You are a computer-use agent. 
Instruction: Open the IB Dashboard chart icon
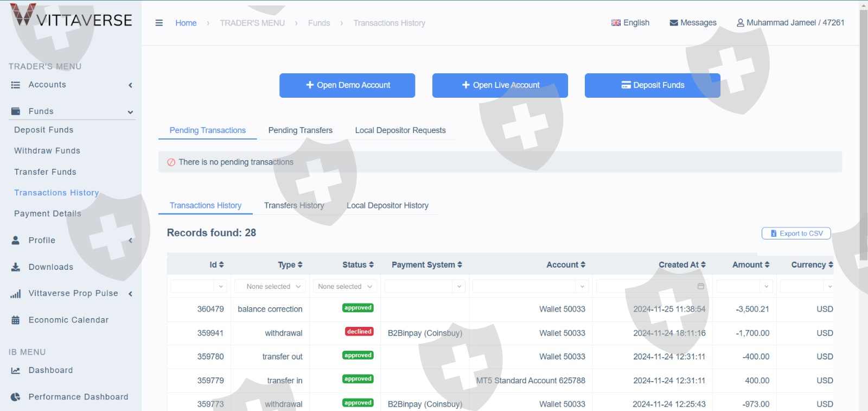click(x=16, y=370)
